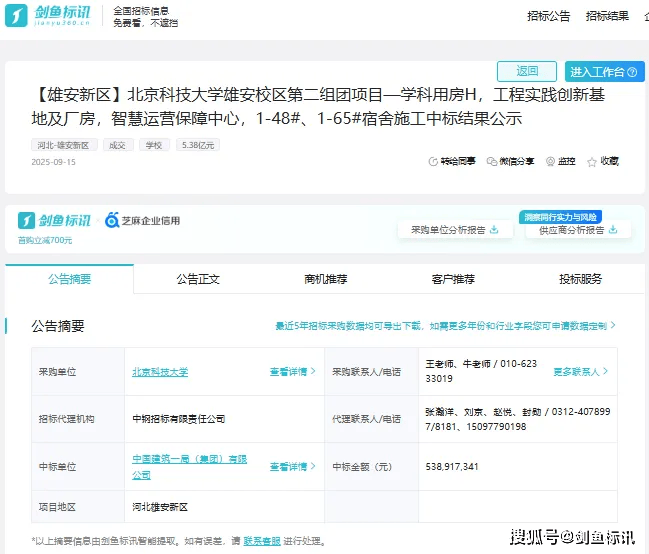Screen dimensions: 649x554
Task: Open the 进入工作台 button
Action: (602, 72)
